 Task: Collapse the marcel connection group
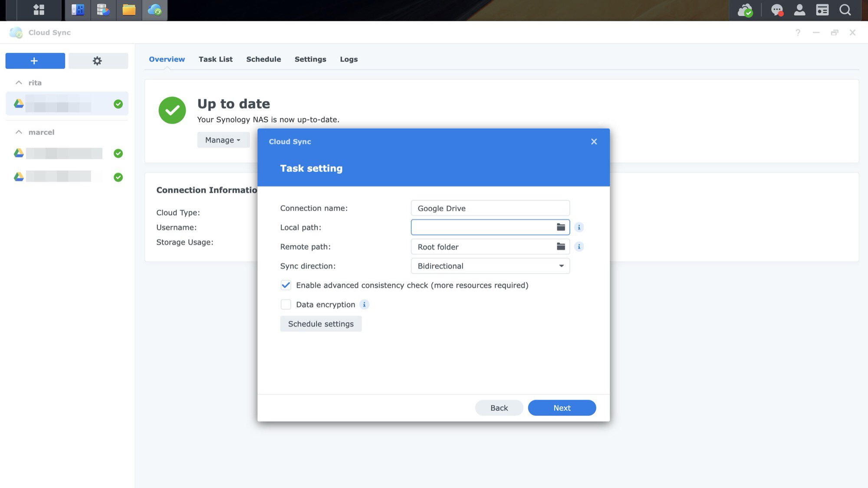[x=19, y=132]
